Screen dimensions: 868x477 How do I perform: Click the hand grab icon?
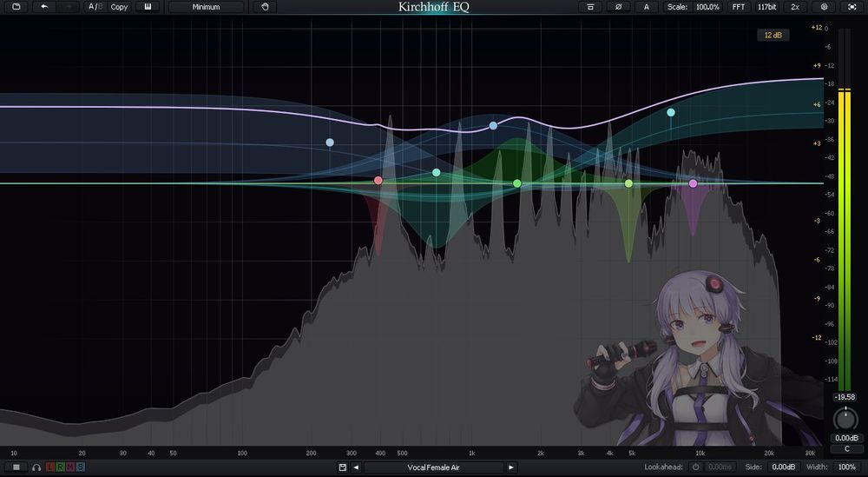point(265,7)
